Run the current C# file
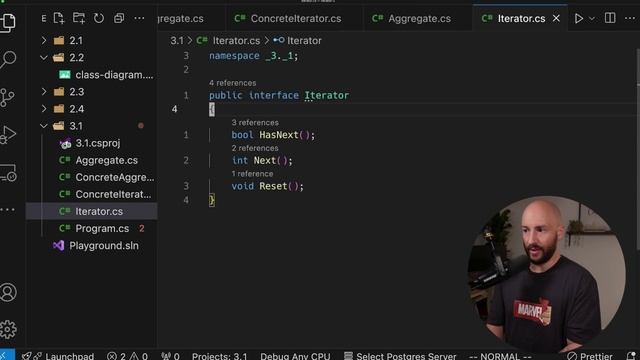This screenshot has height=360, width=640. tap(578, 18)
